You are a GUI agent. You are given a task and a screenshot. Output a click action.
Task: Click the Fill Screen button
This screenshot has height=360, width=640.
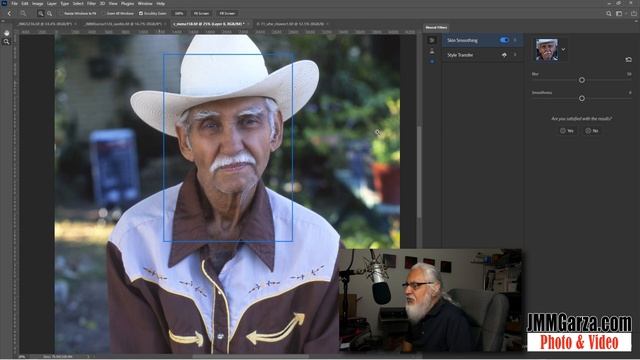227,13
